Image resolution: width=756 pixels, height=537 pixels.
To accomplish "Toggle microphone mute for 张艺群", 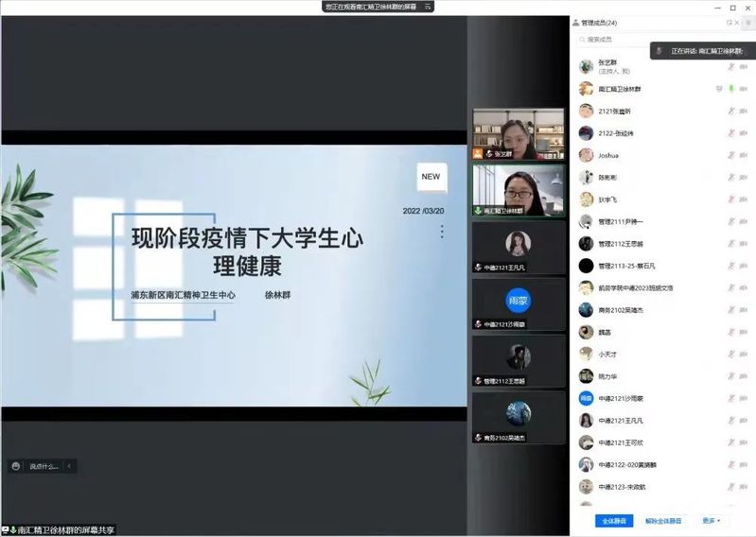I will (x=731, y=66).
